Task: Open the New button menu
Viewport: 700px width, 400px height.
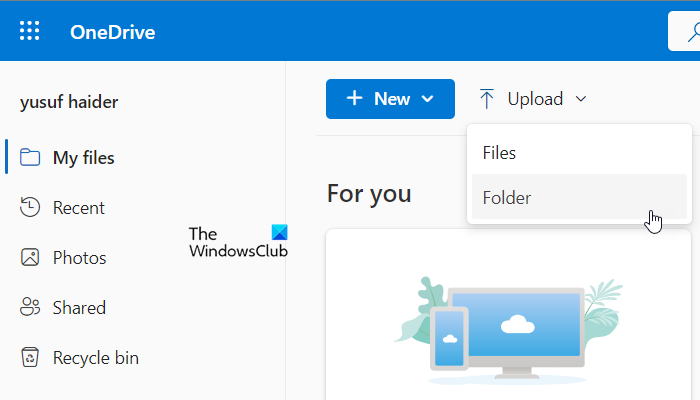Action: (x=390, y=99)
